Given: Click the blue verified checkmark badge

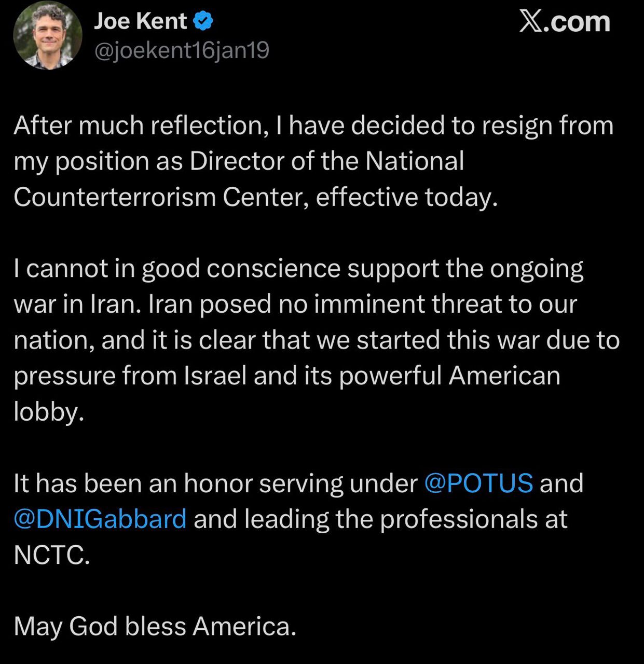Looking at the screenshot, I should click(x=203, y=21).
